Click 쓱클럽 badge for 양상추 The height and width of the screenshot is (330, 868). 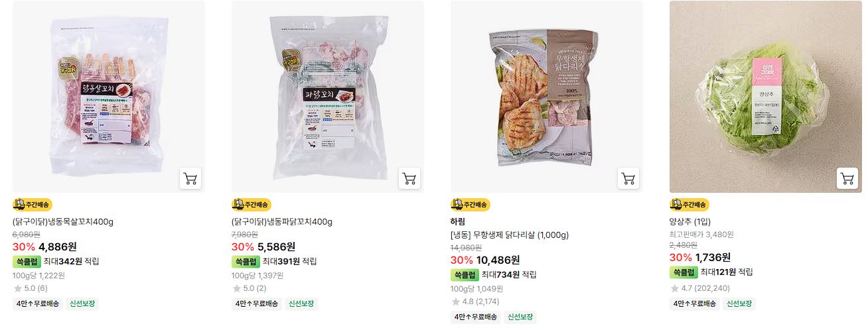point(684,272)
